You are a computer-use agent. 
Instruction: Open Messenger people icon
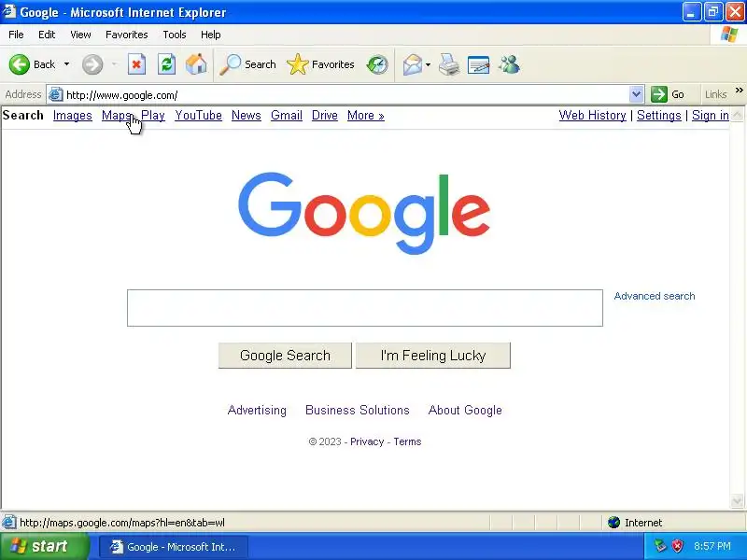509,64
